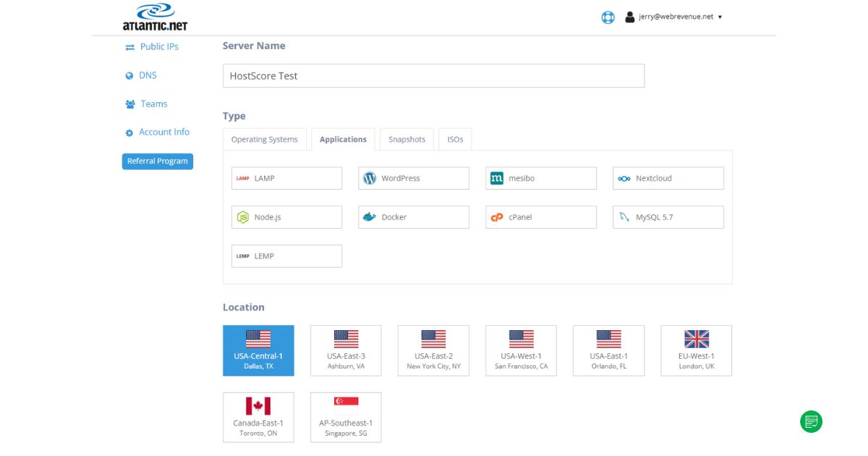Go to the DNS section
This screenshot has height=456, width=868.
[x=148, y=75]
